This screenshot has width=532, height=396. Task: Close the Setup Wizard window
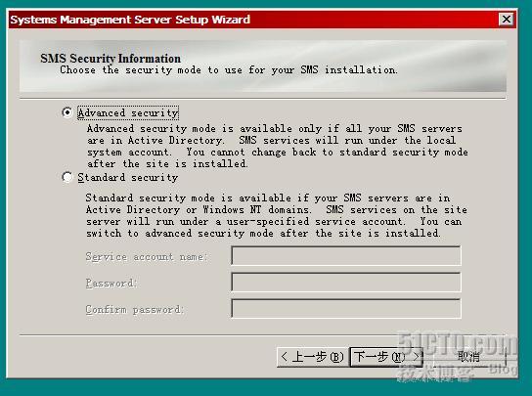(x=506, y=20)
